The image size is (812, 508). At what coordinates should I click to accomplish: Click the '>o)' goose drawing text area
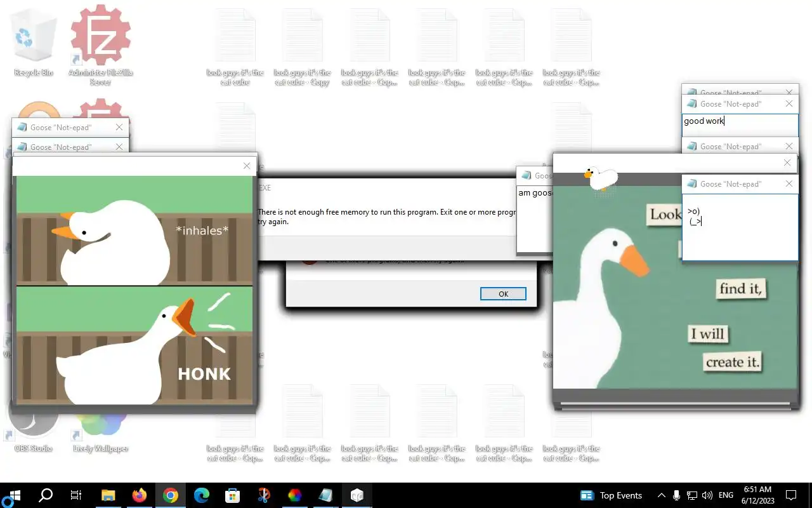click(740, 227)
